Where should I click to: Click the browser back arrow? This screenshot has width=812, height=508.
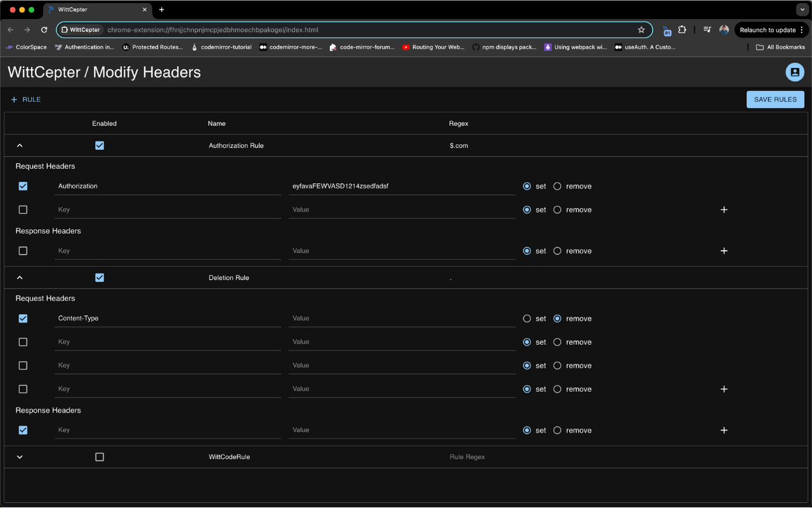click(11, 30)
